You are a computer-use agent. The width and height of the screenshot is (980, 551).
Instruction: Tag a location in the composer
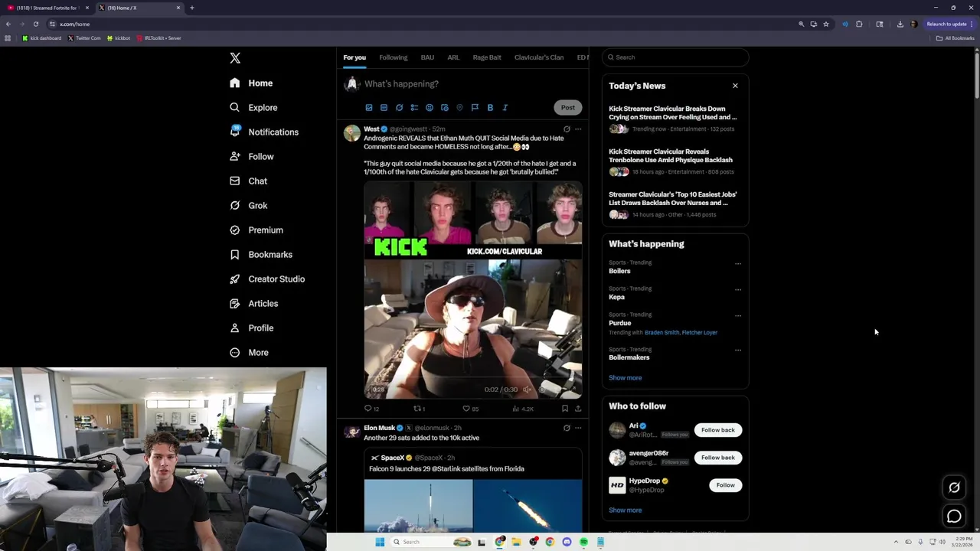(459, 108)
